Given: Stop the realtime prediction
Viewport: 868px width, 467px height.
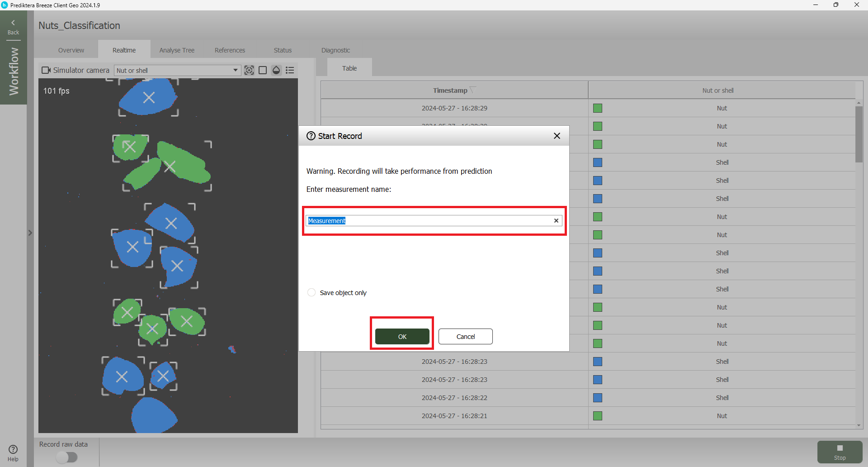Looking at the screenshot, I should [840, 452].
